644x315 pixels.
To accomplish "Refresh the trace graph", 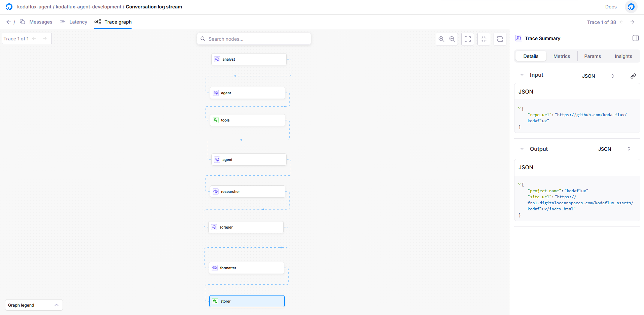I will point(500,39).
